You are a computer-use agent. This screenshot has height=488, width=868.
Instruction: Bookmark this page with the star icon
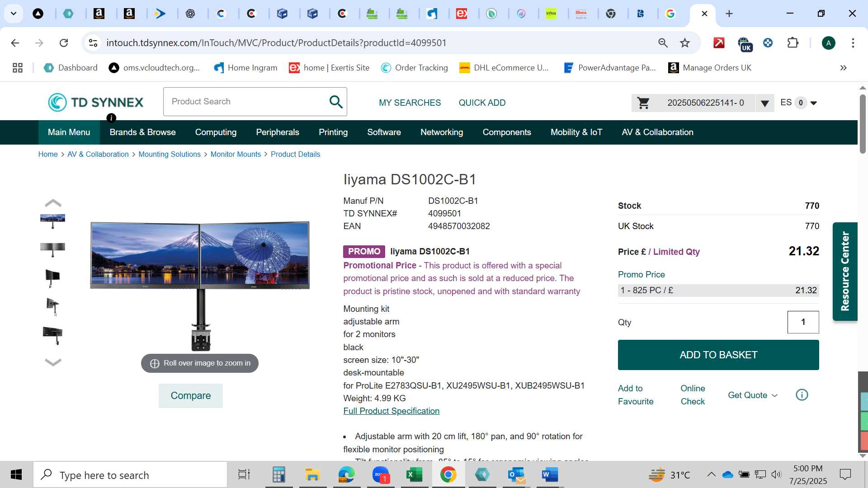pos(685,43)
